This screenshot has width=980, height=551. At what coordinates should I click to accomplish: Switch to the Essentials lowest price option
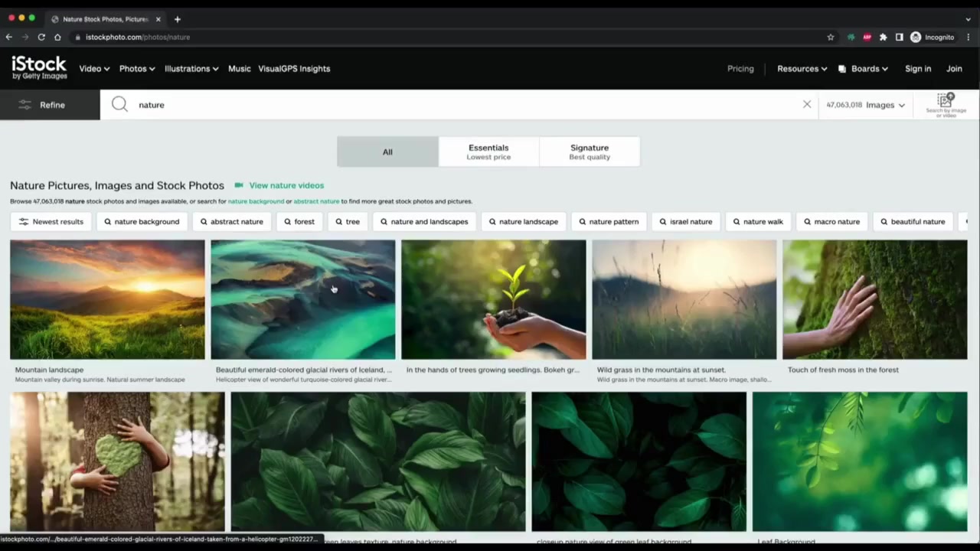[x=488, y=152]
